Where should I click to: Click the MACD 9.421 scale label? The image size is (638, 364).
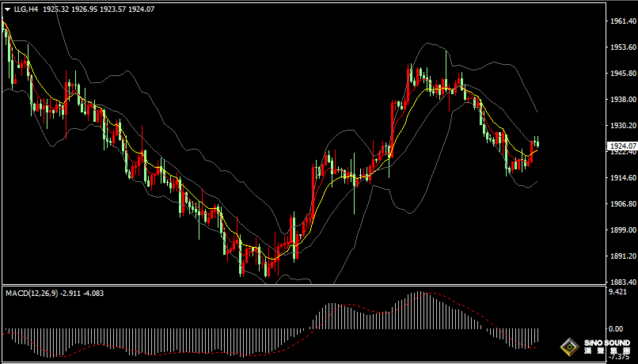point(617,291)
